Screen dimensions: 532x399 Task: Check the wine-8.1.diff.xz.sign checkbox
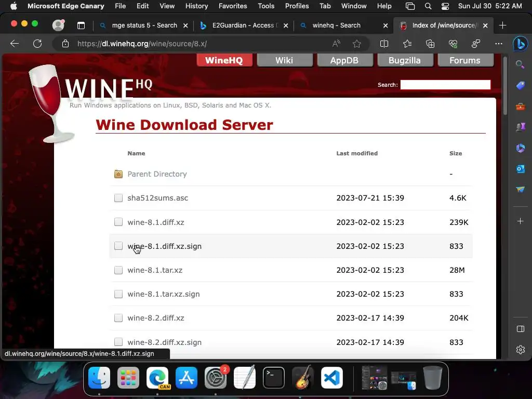tap(118, 246)
